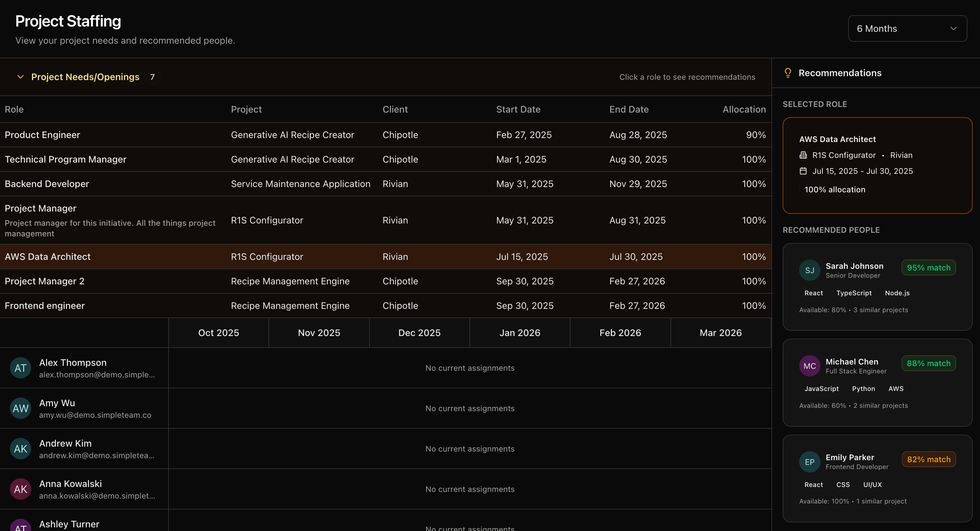
Task: Click the 95% match badge
Action: 928,268
